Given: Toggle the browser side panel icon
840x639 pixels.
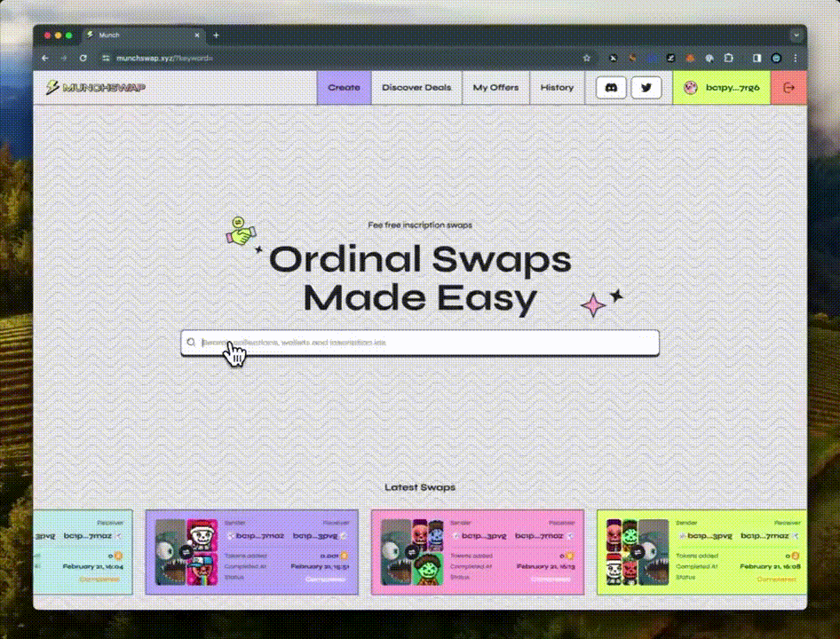Looking at the screenshot, I should (757, 59).
